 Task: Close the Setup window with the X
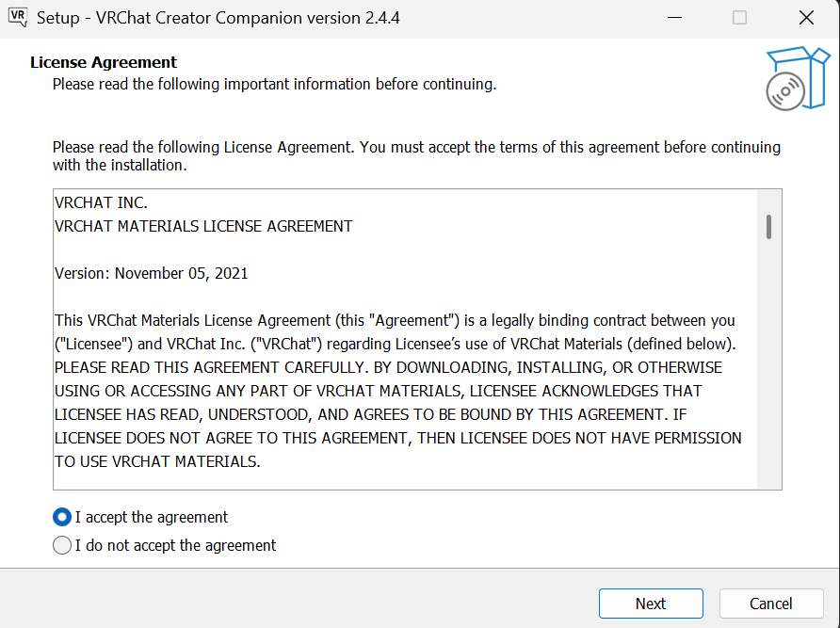pyautogui.click(x=805, y=18)
